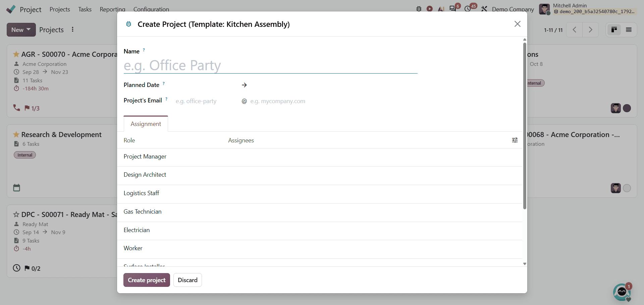Open the chatbot avatar bubble
Screen dimensions: 644x305
(x=622, y=292)
